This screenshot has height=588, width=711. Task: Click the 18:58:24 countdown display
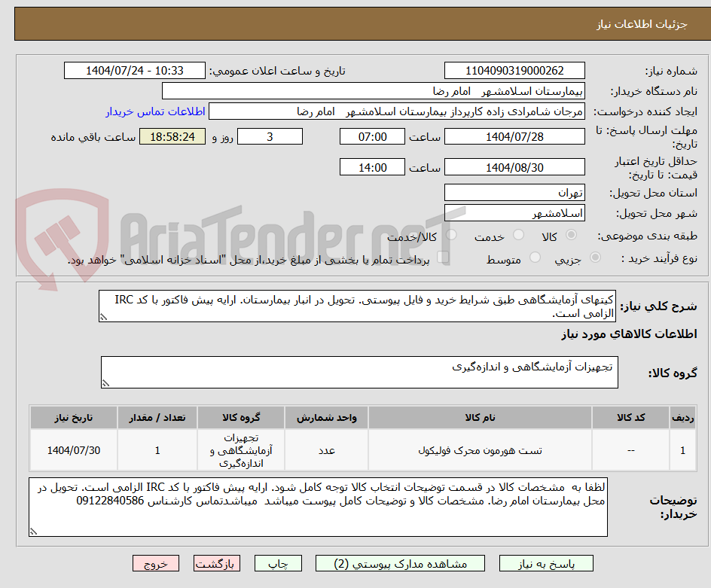coord(172,136)
